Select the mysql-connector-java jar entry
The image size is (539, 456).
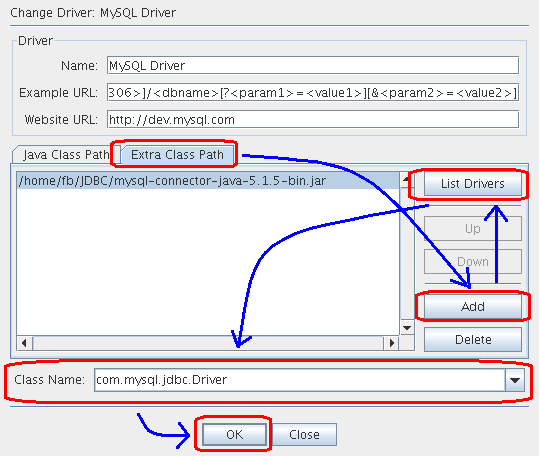click(x=208, y=181)
